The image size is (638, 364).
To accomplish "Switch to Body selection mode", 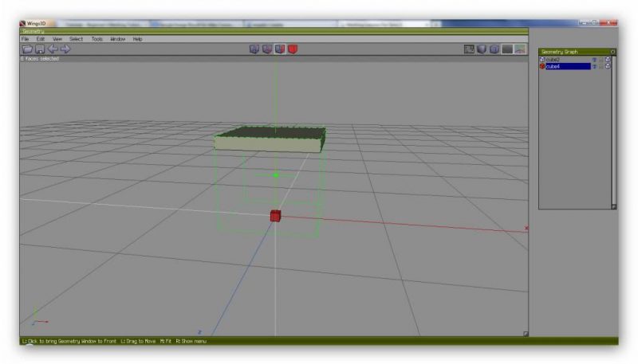I will (293, 49).
